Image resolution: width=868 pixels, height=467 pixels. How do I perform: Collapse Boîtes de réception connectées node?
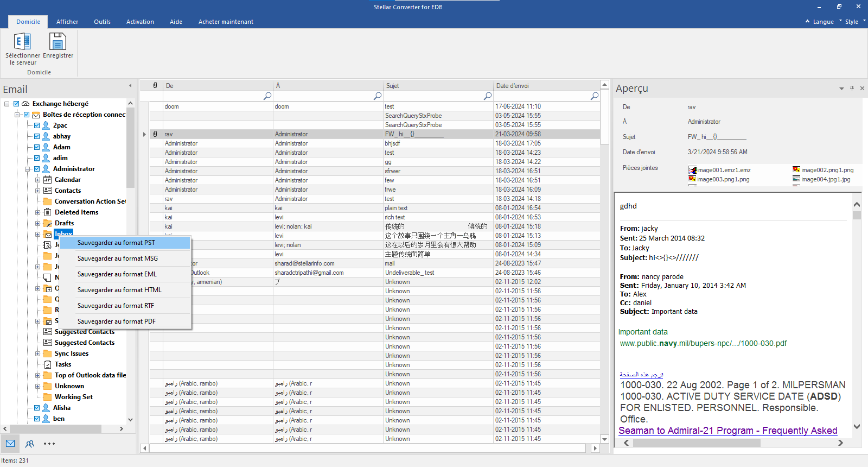tap(17, 115)
